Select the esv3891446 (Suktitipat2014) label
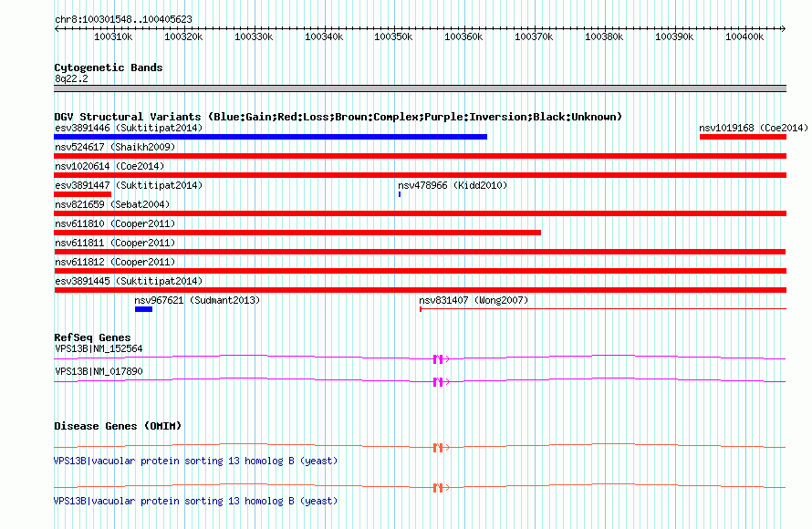This screenshot has height=529, width=812. click(129, 128)
